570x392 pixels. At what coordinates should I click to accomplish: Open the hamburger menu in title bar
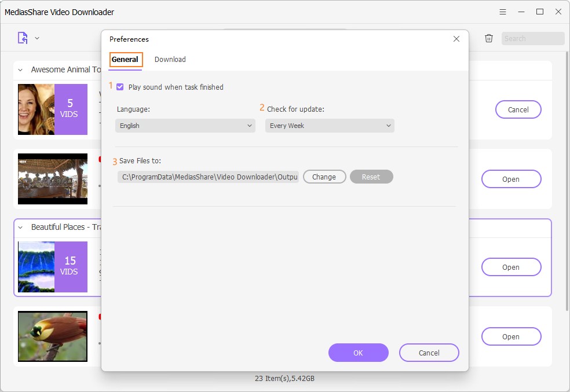pyautogui.click(x=503, y=12)
